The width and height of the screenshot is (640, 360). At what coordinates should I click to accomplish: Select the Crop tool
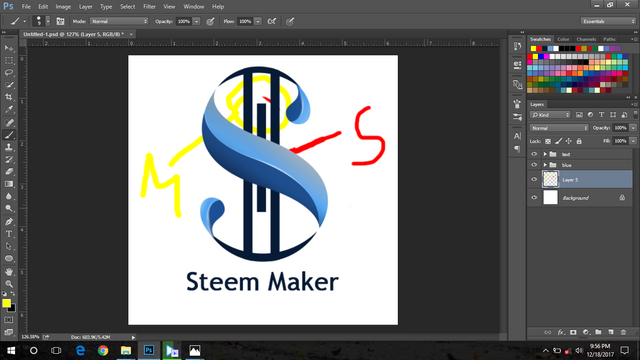9,97
